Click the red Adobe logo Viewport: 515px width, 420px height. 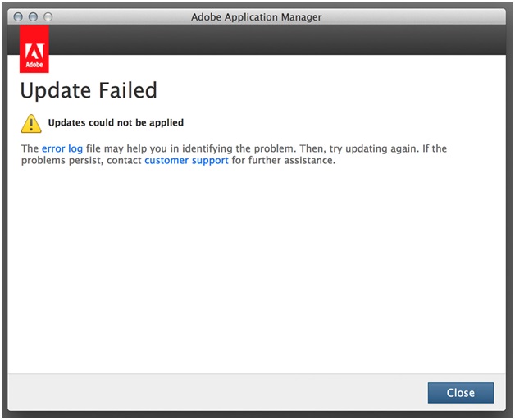click(34, 49)
